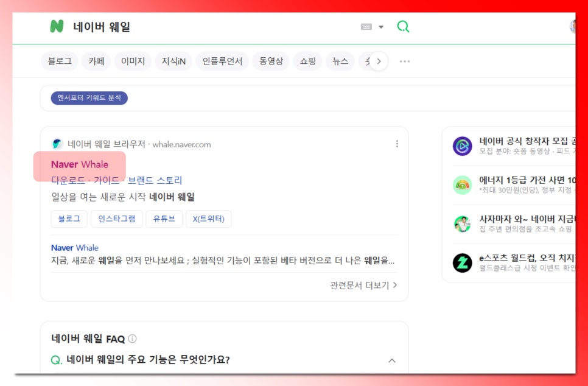Viewport: 588px width, 386px height.
Task: Open the vertical kebab menu on Whale result
Action: [397, 144]
